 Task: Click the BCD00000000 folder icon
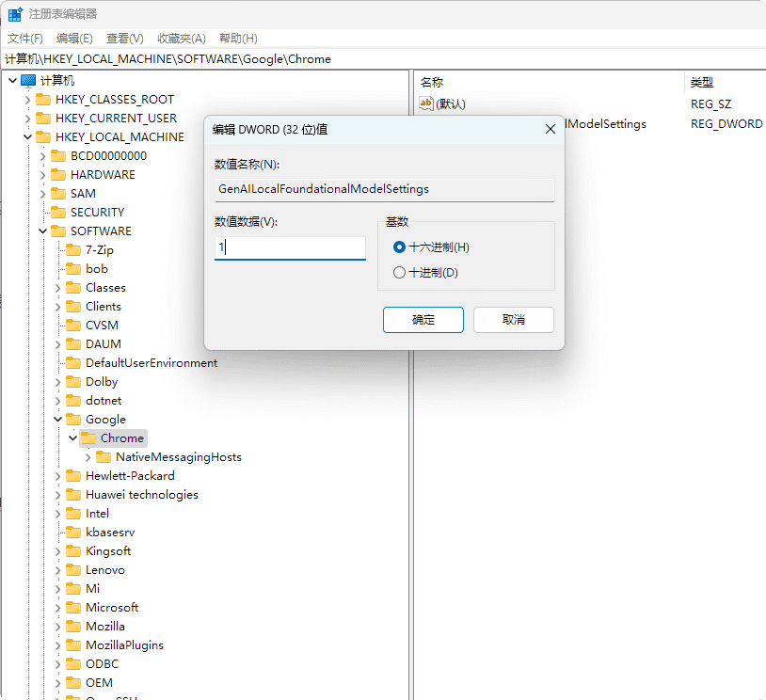tap(58, 156)
